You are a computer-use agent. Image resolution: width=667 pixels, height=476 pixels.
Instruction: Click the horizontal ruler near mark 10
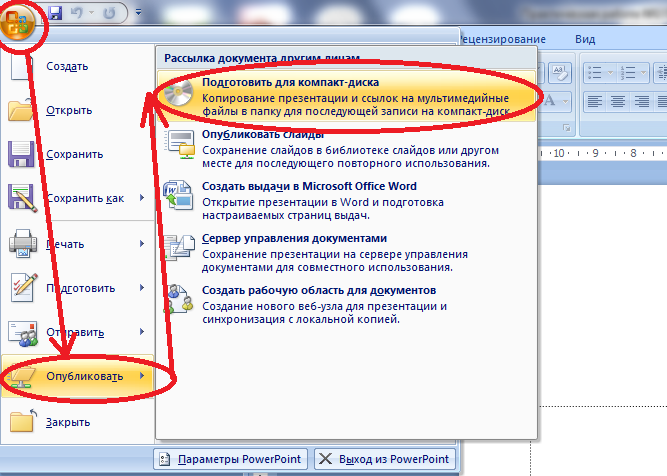(559, 153)
